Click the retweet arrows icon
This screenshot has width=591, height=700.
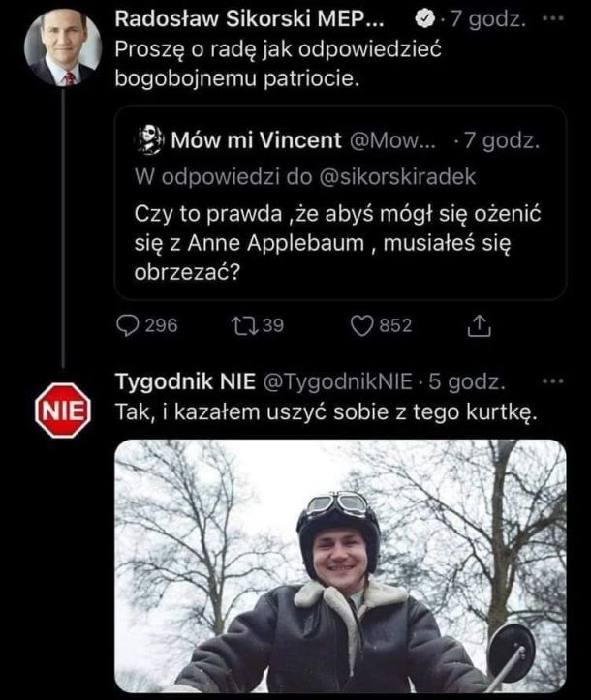click(245, 326)
